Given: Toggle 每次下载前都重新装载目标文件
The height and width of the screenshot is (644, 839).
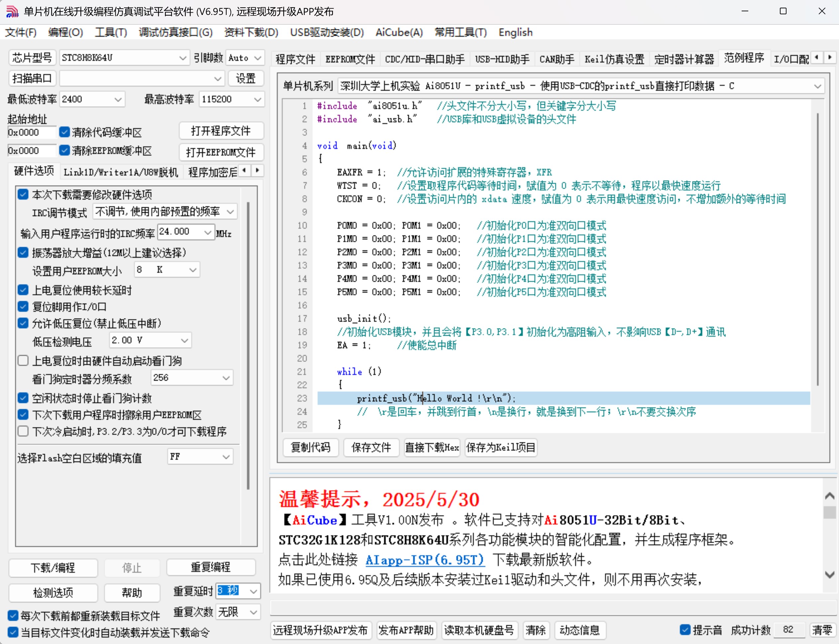Looking at the screenshot, I should pyautogui.click(x=13, y=616).
